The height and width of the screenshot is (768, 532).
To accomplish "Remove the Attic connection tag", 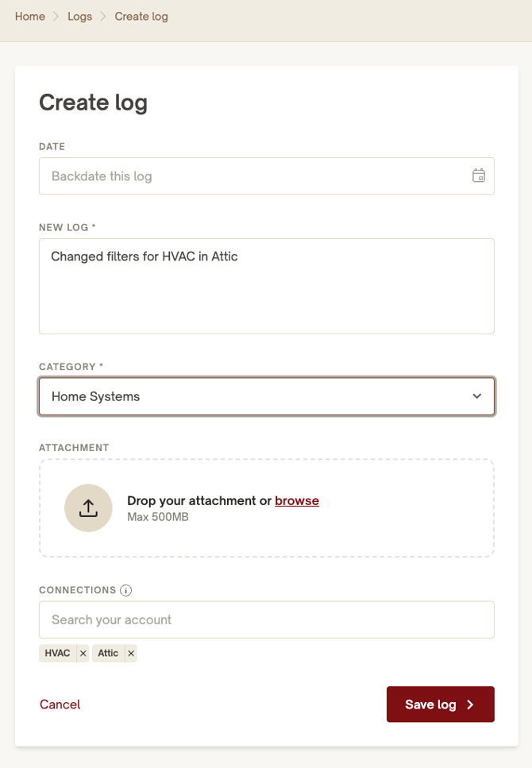I will coord(131,654).
